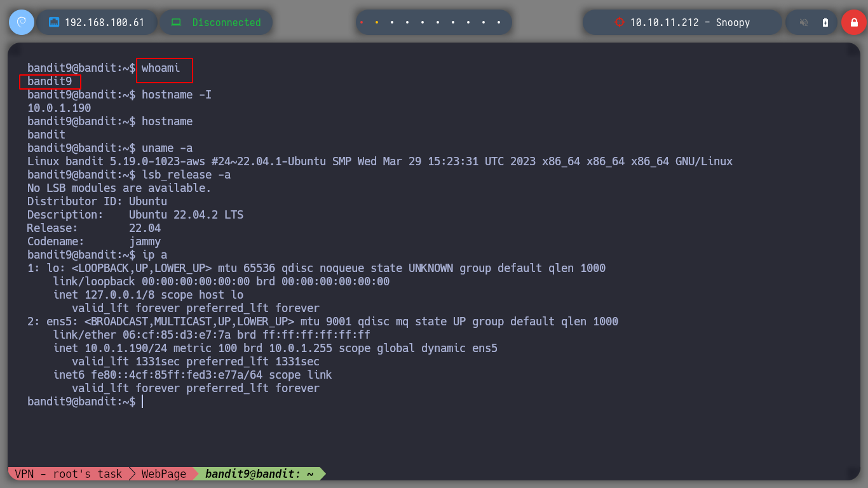This screenshot has height=488, width=868.
Task: Click the ethernet icon beside 192.168.100.61
Action: tap(54, 22)
